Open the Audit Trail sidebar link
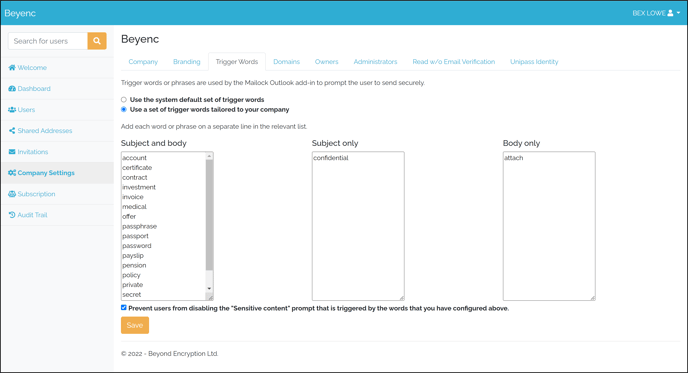The image size is (688, 373). click(32, 215)
